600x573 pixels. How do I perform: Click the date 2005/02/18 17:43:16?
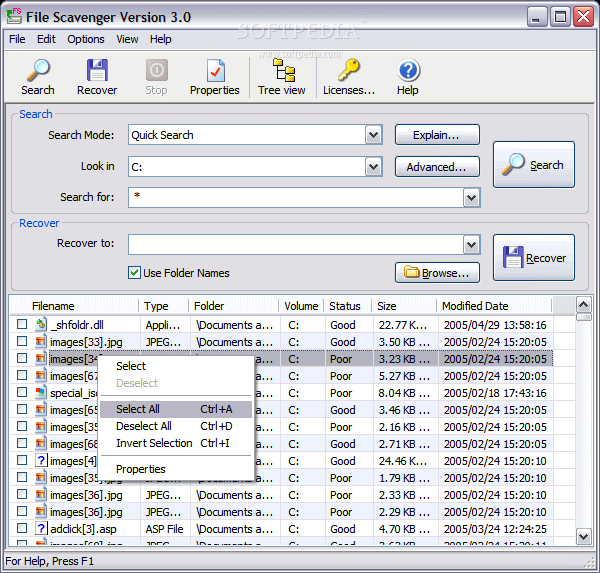(x=495, y=393)
